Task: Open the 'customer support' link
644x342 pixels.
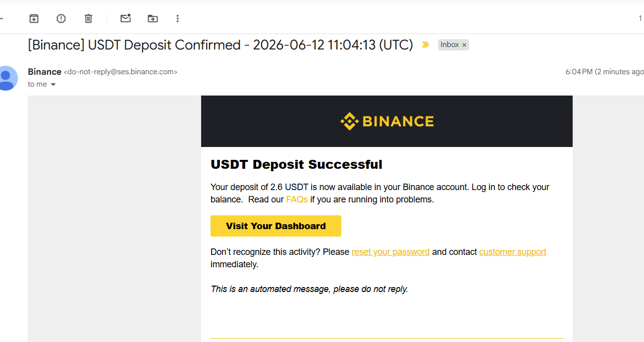Action: click(x=513, y=252)
